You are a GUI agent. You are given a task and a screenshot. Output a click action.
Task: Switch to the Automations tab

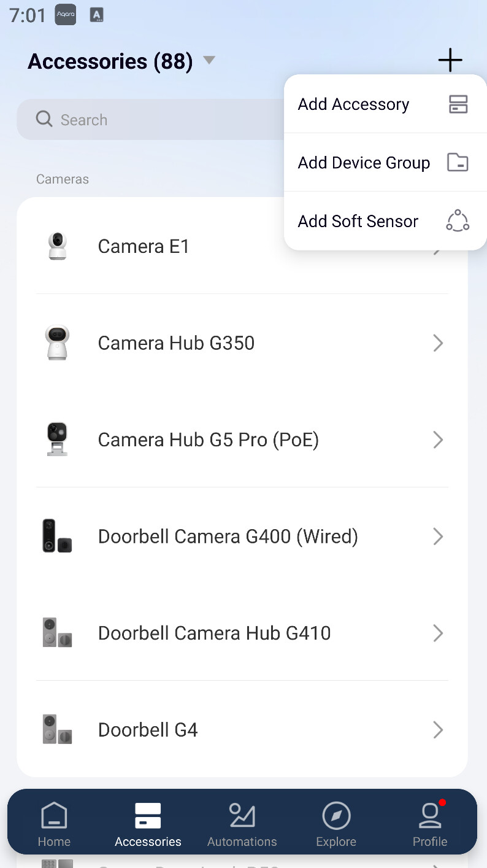coord(242,823)
